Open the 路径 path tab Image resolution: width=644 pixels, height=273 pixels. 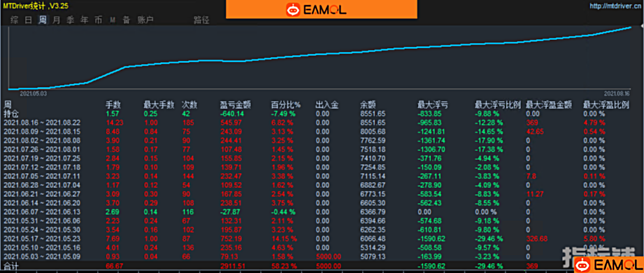pos(201,20)
